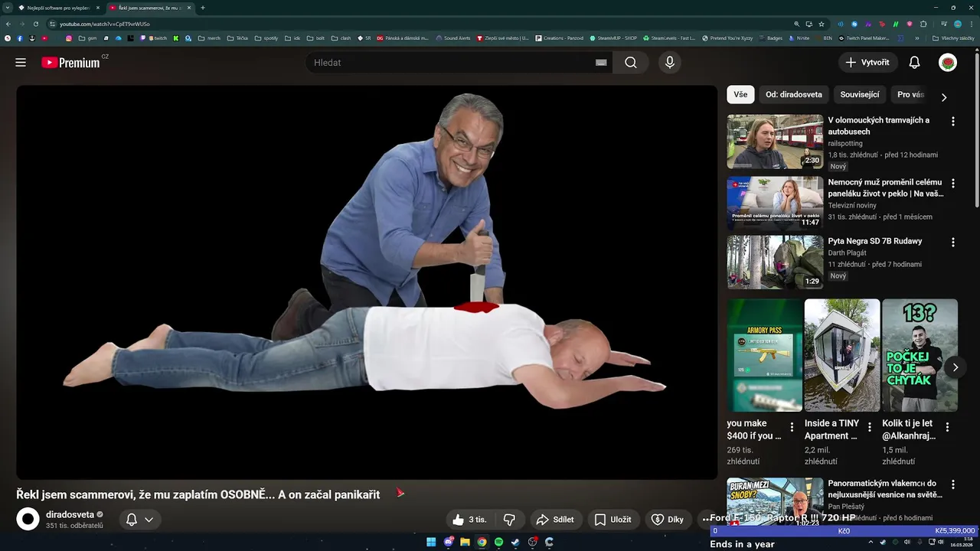Open options for Nemocný muž video
The height and width of the screenshot is (551, 980).
tap(953, 184)
